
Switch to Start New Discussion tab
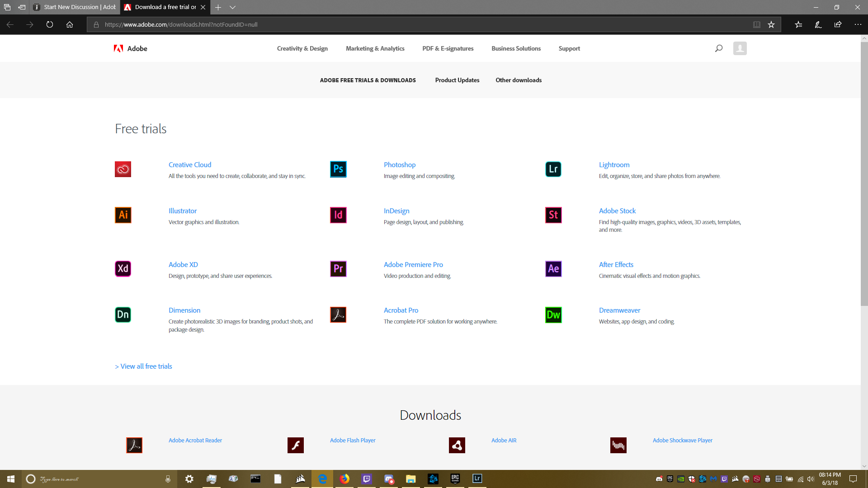75,7
